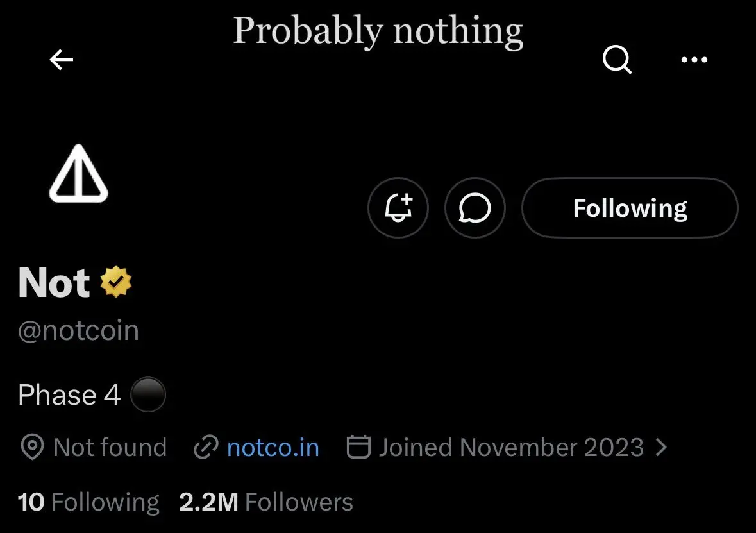Open the notco.in website link
This screenshot has height=533, width=756.
[273, 447]
